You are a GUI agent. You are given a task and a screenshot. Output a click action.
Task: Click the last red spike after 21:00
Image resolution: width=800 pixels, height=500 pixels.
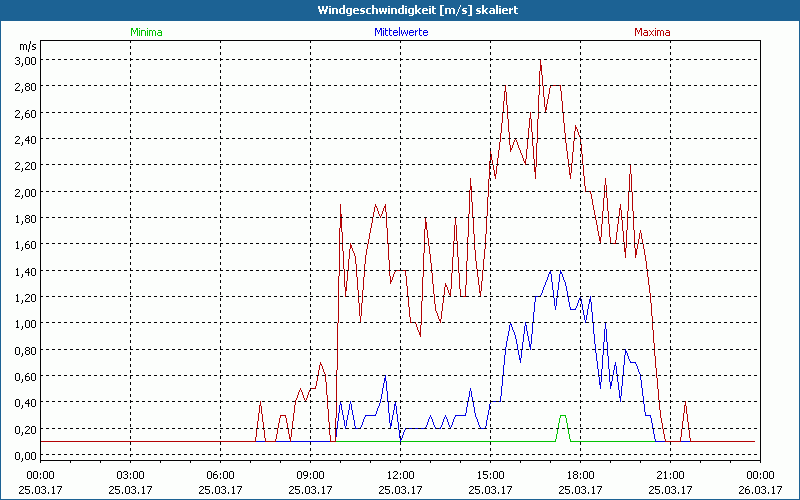[685, 404]
